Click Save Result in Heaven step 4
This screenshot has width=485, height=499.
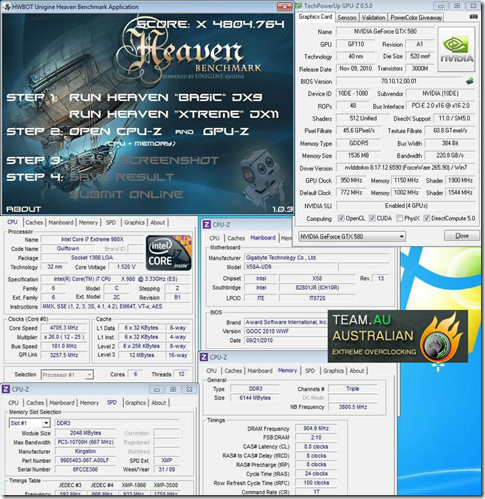click(122, 177)
